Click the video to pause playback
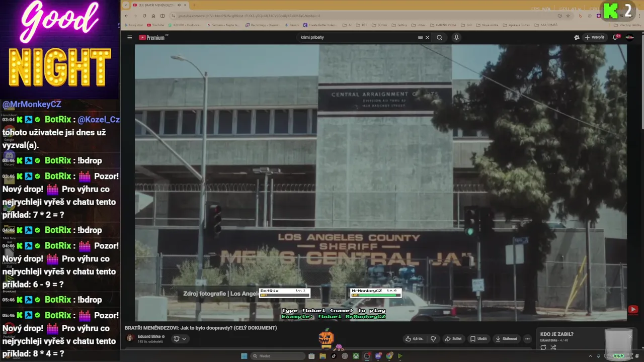The image size is (644, 362). point(381,182)
